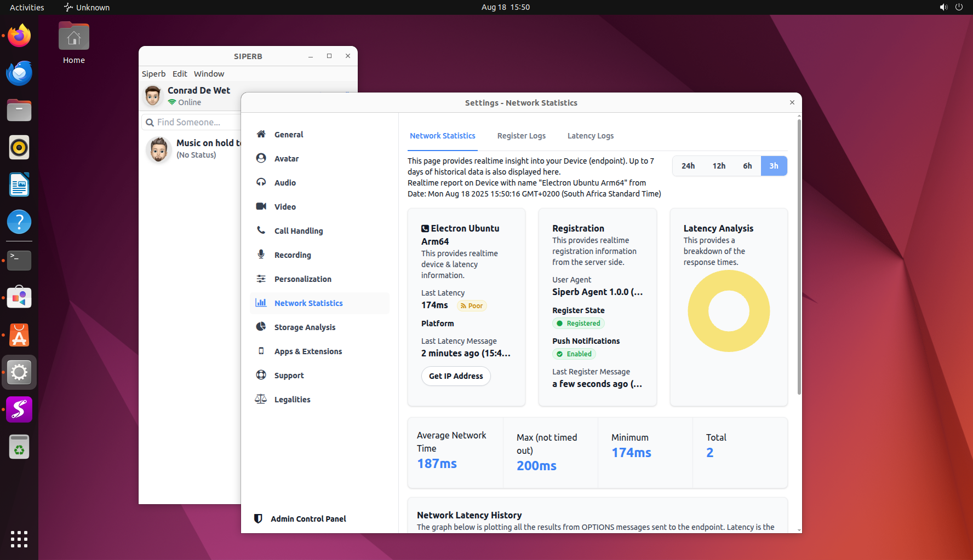Open Storage Analysis pie chart icon
973x560 pixels.
coord(261,327)
